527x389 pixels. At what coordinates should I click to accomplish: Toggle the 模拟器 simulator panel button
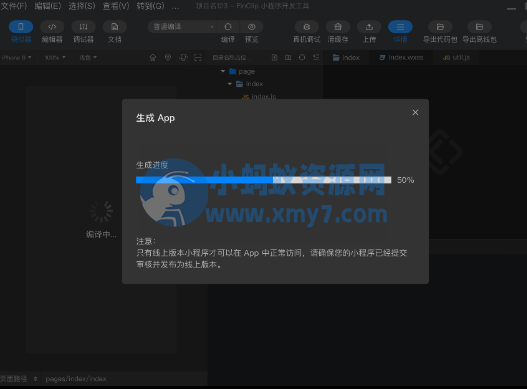coord(21,27)
